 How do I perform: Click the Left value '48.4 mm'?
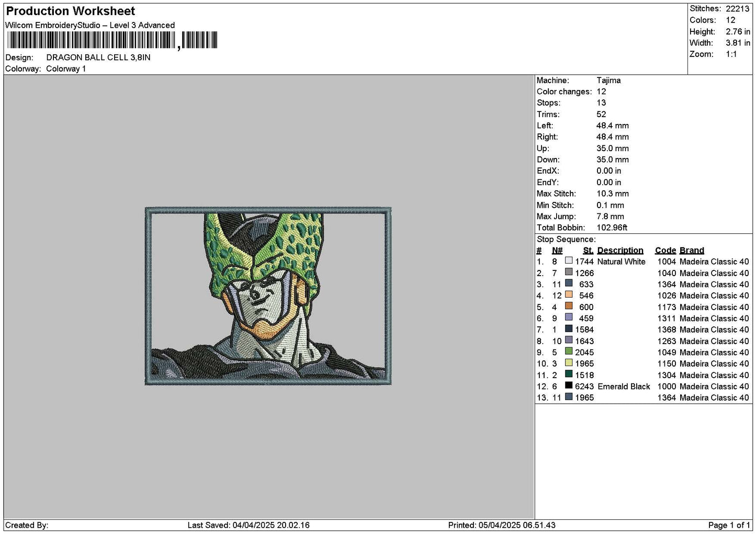click(613, 126)
